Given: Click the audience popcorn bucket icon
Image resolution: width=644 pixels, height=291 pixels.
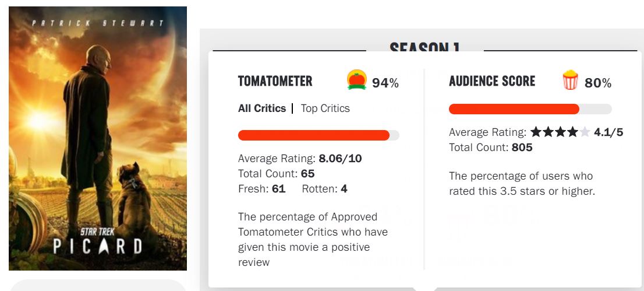Looking at the screenshot, I should pyautogui.click(x=570, y=80).
